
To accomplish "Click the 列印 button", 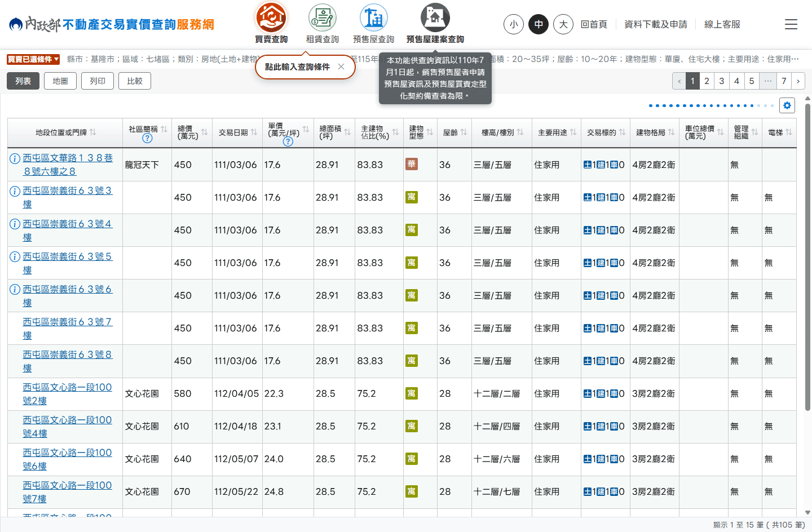I will (98, 81).
